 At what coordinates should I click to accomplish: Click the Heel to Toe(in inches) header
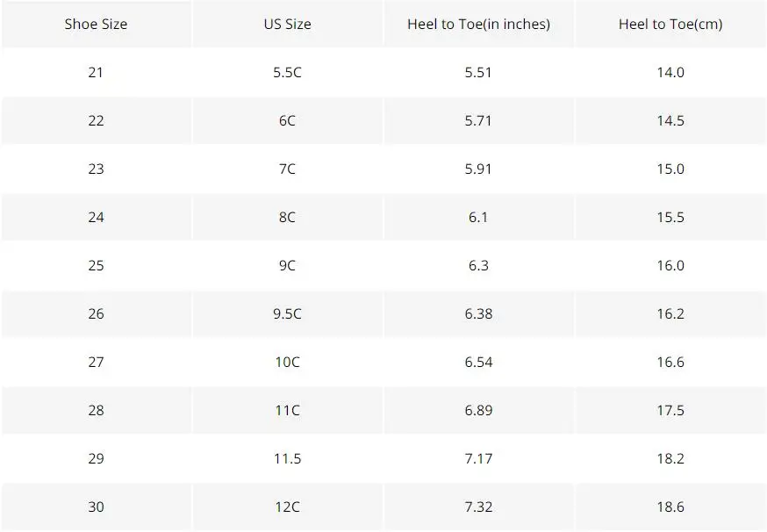(478, 24)
